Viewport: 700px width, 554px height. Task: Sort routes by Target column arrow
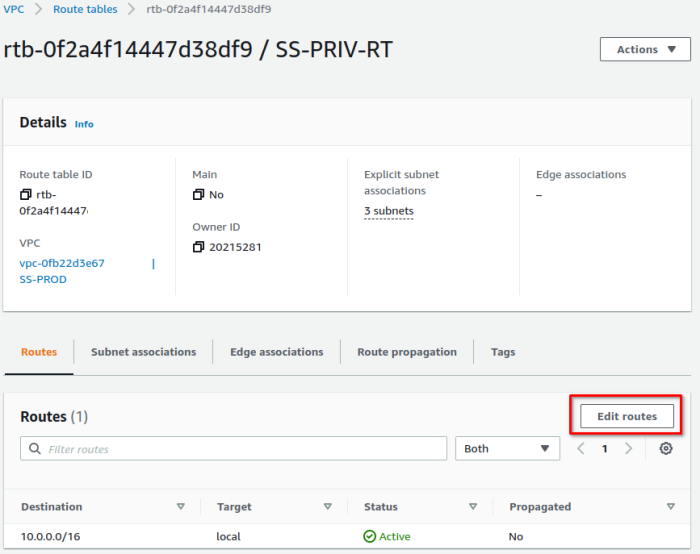tap(327, 507)
